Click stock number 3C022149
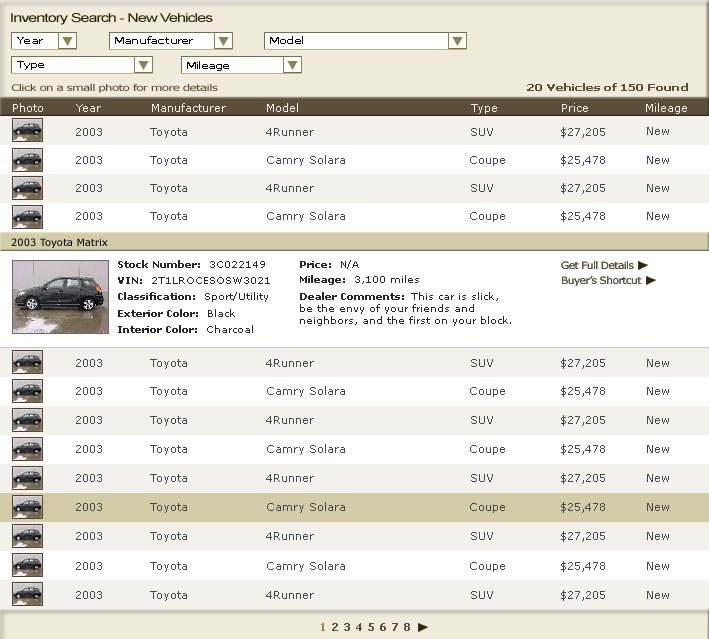Viewport: 709px width, 639px height. click(237, 265)
